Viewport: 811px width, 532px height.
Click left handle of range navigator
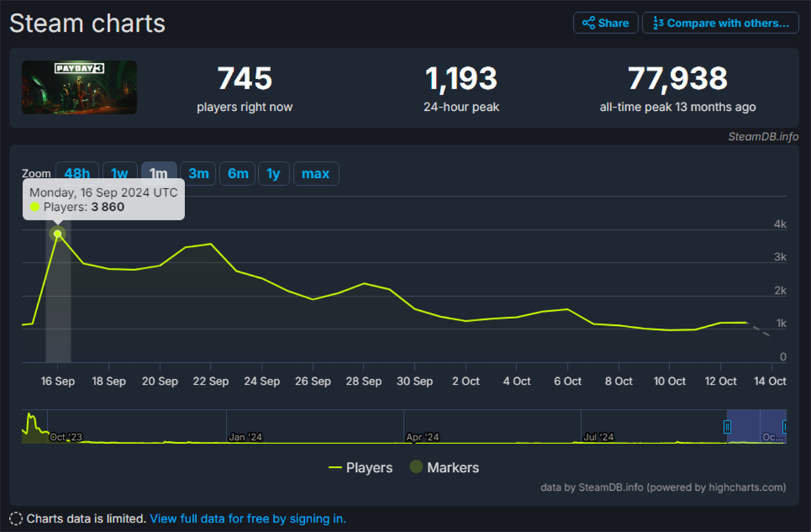point(727,427)
